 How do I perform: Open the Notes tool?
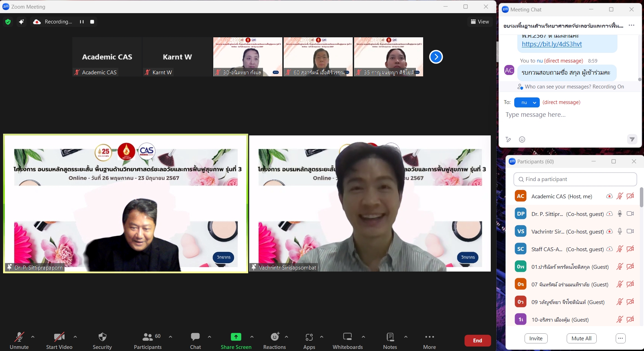click(390, 340)
